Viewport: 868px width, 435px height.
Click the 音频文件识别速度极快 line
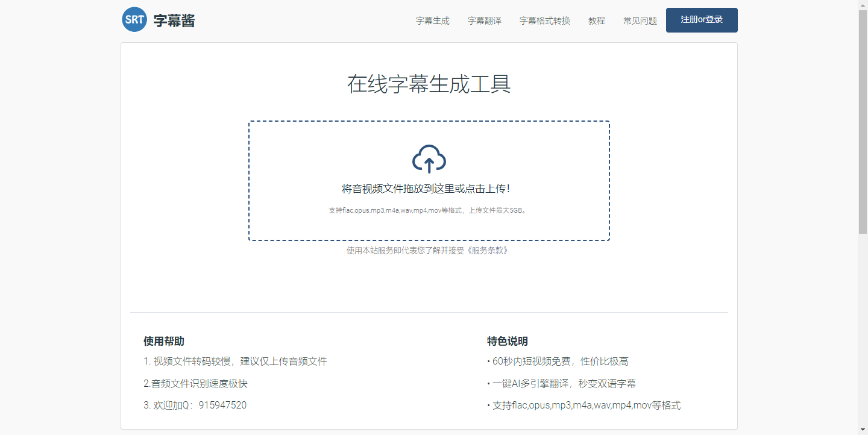point(195,383)
